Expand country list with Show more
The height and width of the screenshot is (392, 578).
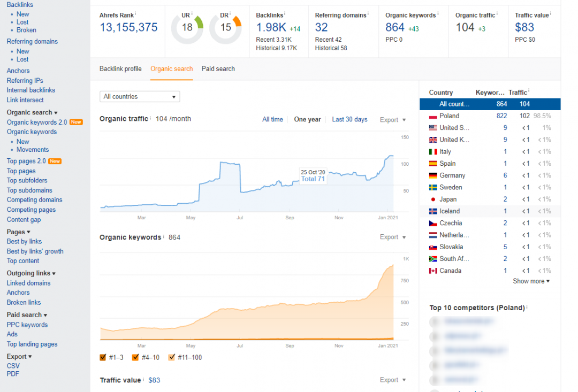click(x=531, y=281)
